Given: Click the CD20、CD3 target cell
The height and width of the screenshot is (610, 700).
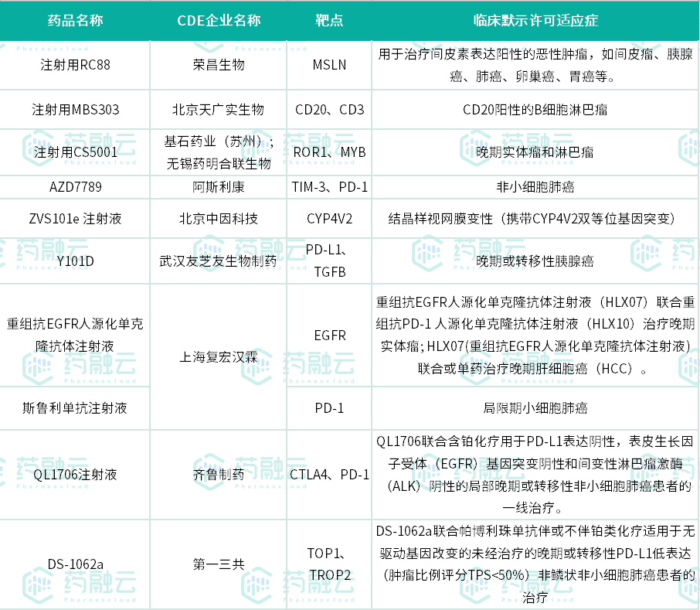Looking at the screenshot, I should click(329, 110).
